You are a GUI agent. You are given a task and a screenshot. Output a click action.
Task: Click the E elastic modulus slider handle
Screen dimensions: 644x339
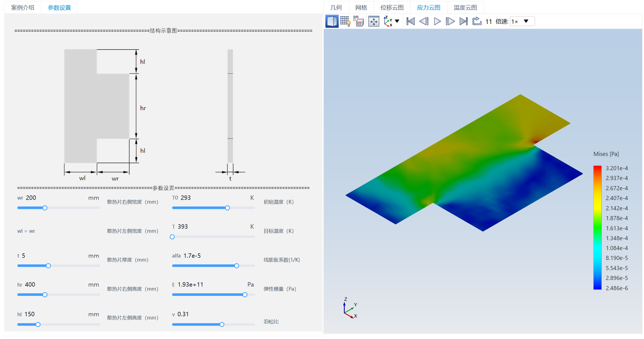tap(245, 294)
